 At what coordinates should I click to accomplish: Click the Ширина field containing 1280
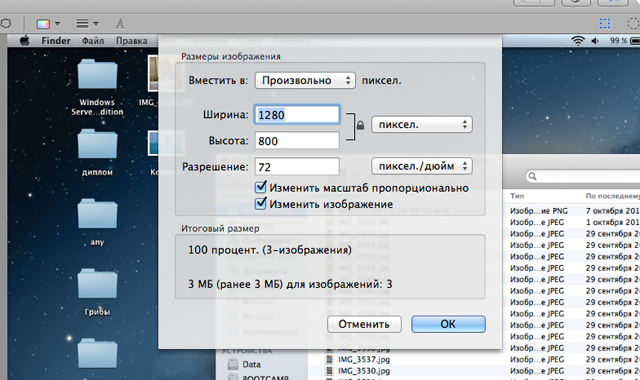(297, 115)
